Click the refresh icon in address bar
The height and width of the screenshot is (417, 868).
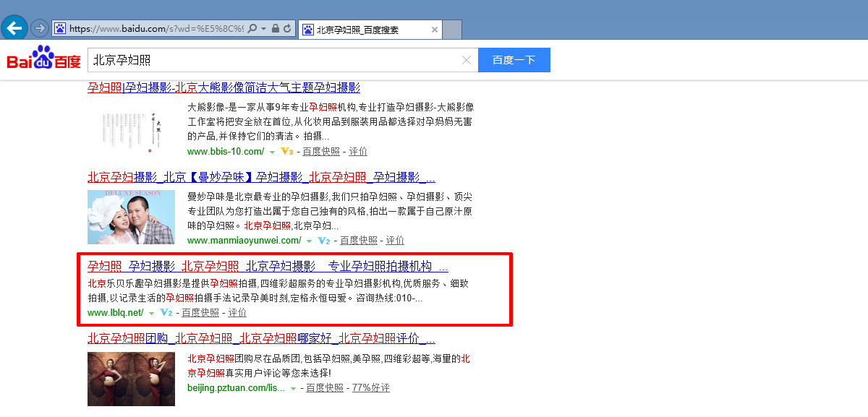287,29
